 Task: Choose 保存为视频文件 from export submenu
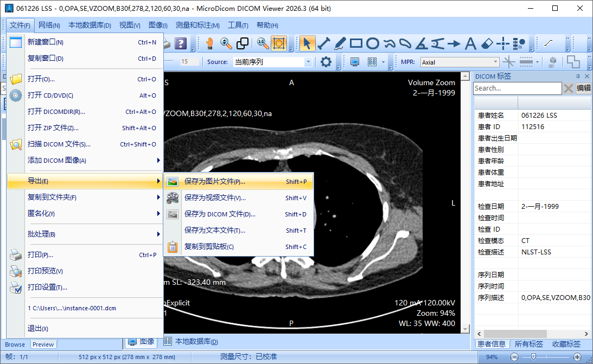[239, 197]
